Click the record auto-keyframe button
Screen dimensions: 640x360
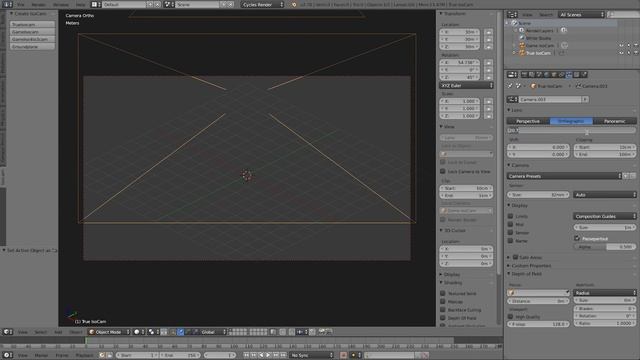[343, 355]
